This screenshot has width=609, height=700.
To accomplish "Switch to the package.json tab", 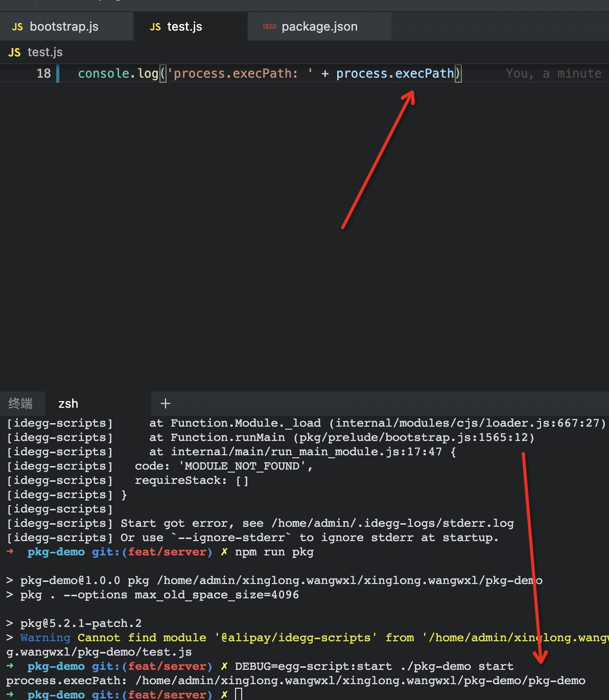I will pos(319,26).
